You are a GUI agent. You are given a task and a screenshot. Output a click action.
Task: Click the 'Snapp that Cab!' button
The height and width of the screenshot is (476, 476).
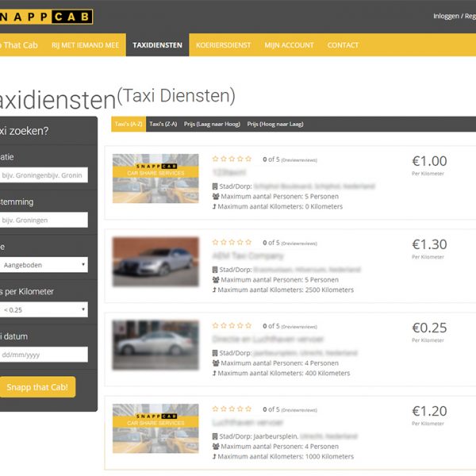tap(37, 387)
